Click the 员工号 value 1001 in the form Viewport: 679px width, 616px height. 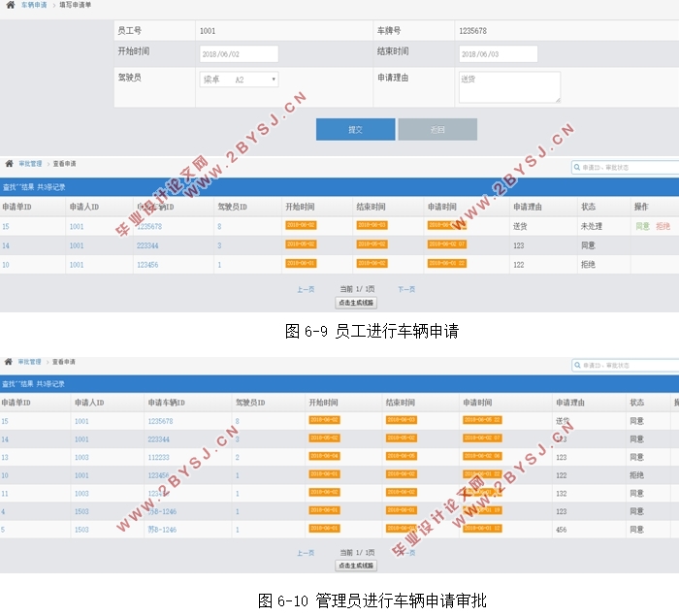(x=208, y=31)
